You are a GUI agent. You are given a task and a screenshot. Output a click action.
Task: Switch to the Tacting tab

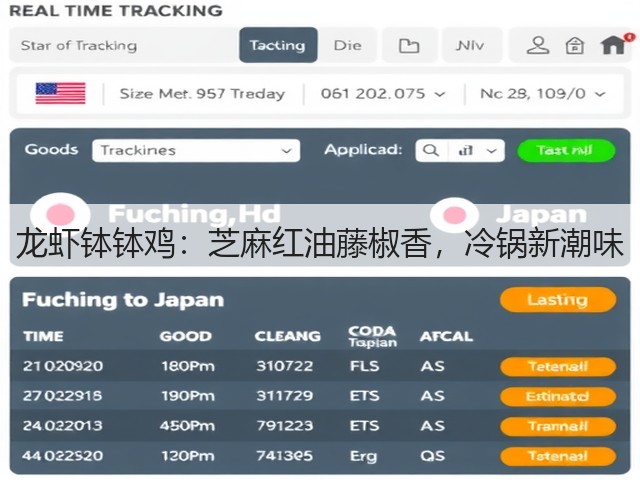coord(278,45)
